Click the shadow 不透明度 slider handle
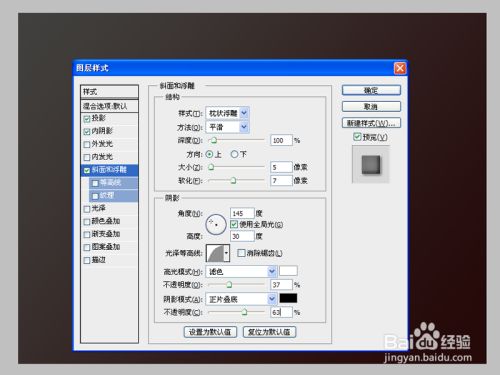The image size is (500, 375). [x=244, y=312]
